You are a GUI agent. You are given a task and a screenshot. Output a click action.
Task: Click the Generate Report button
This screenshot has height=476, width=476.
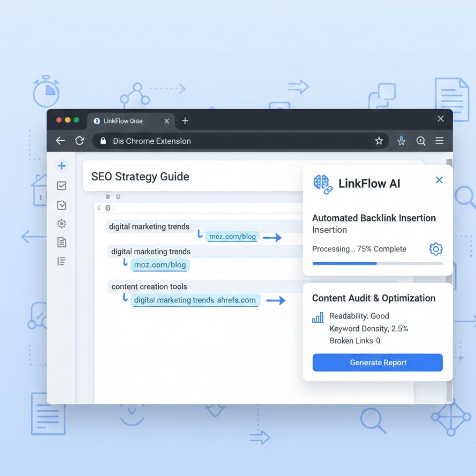(377, 363)
